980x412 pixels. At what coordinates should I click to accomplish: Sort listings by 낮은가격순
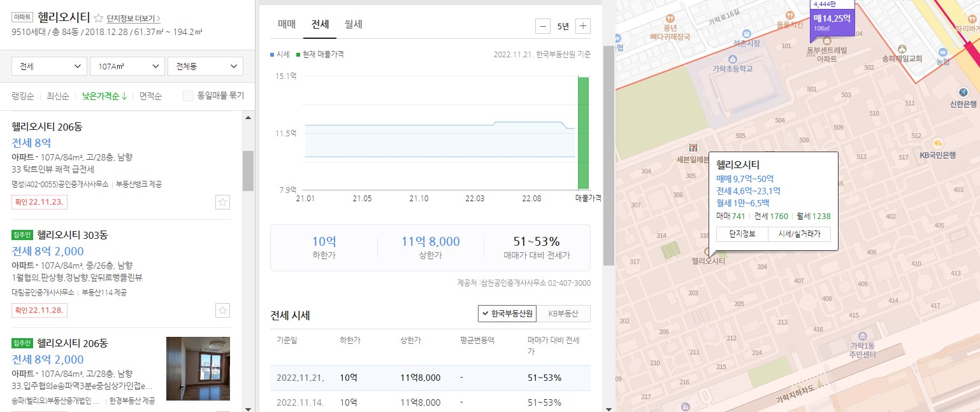(104, 96)
